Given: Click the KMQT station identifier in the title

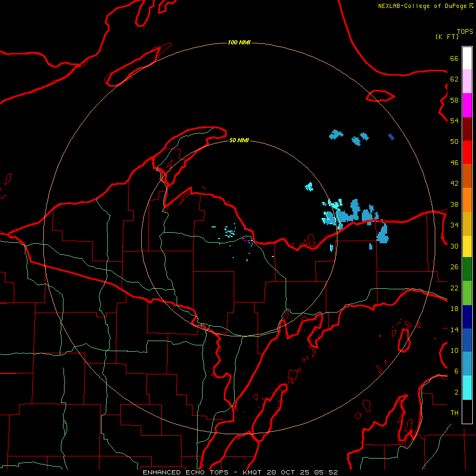Looking at the screenshot, I should click(253, 472).
